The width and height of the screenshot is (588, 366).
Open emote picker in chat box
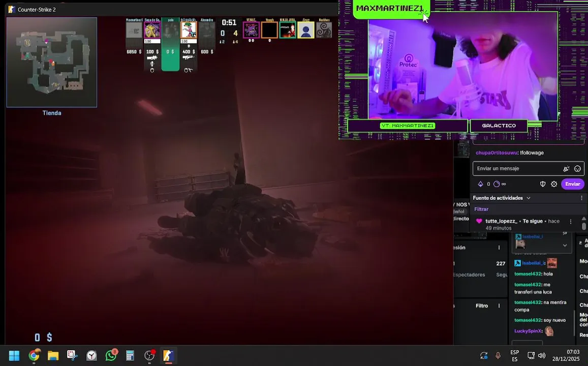[x=577, y=169]
